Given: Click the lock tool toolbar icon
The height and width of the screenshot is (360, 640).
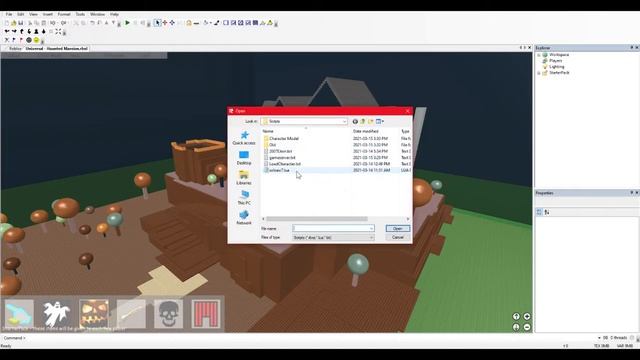Looking at the screenshot, I should click(189, 23).
